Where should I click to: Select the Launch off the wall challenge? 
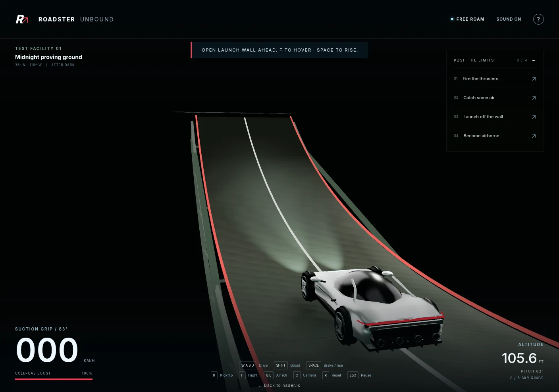click(495, 117)
